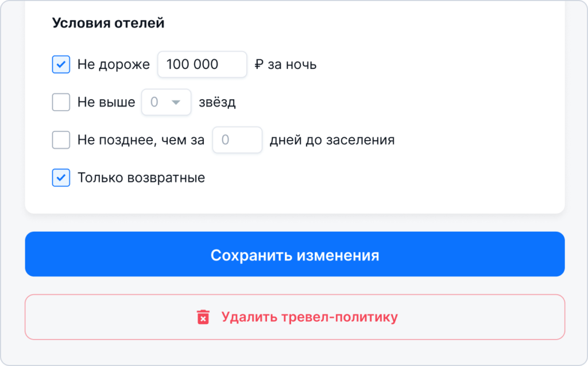Open the star rating dropdown
This screenshot has width=588, height=366.
(x=166, y=102)
